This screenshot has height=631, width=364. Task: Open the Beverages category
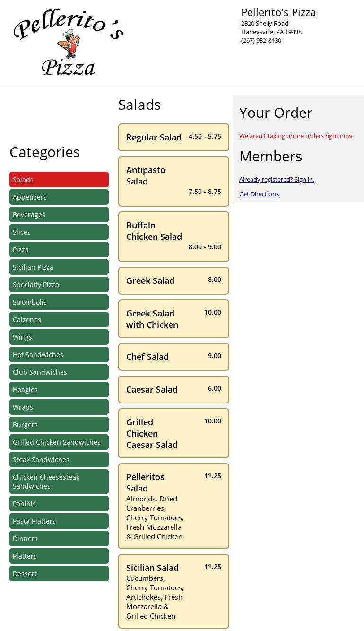coord(59,215)
